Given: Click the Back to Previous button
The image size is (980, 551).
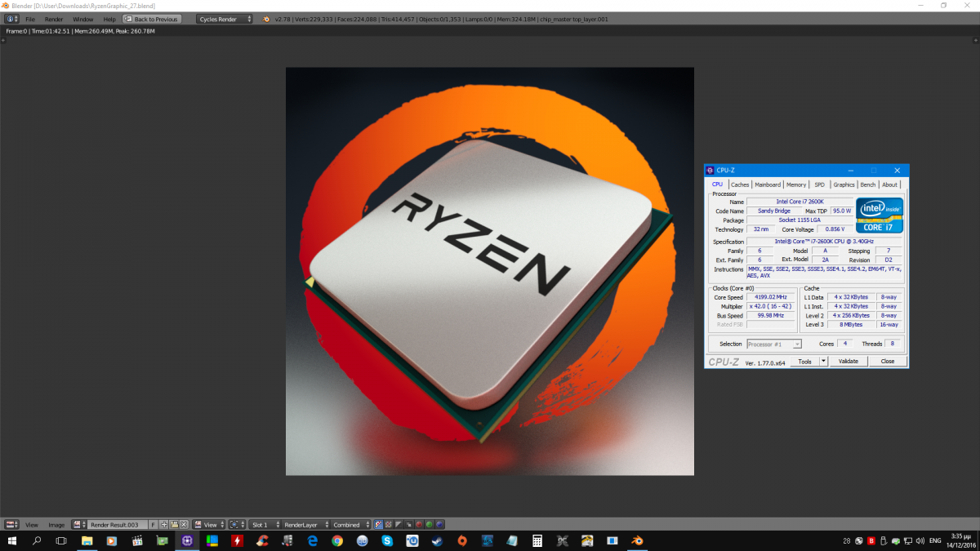Looking at the screenshot, I should pyautogui.click(x=152, y=19).
